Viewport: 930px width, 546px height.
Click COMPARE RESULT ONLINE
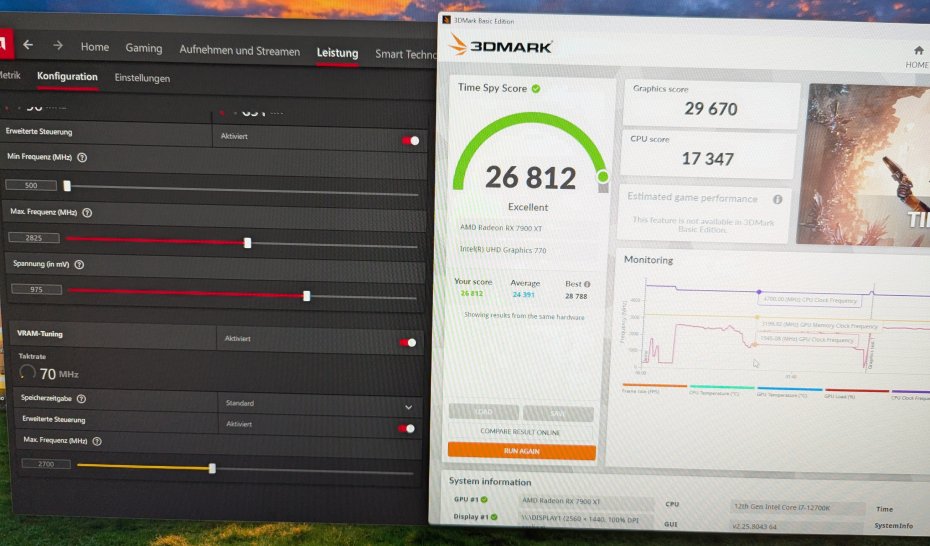(521, 432)
